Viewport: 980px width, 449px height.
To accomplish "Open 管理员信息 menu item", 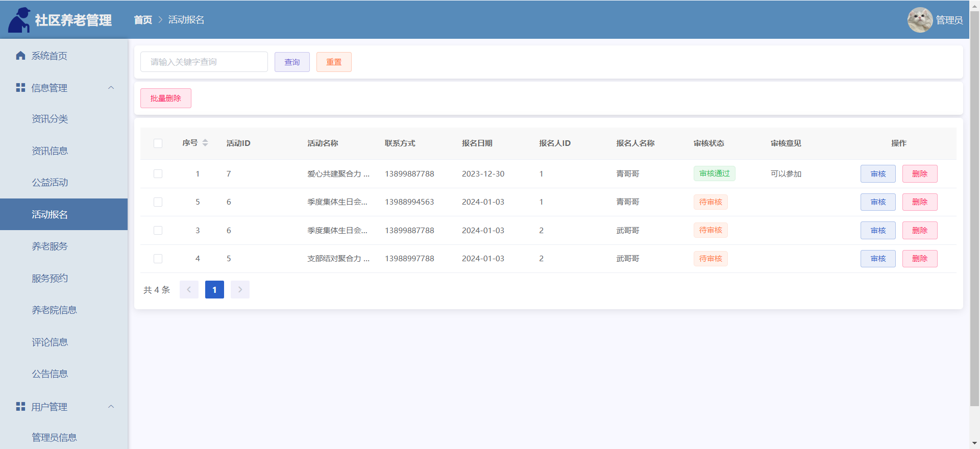I will 64,437.
